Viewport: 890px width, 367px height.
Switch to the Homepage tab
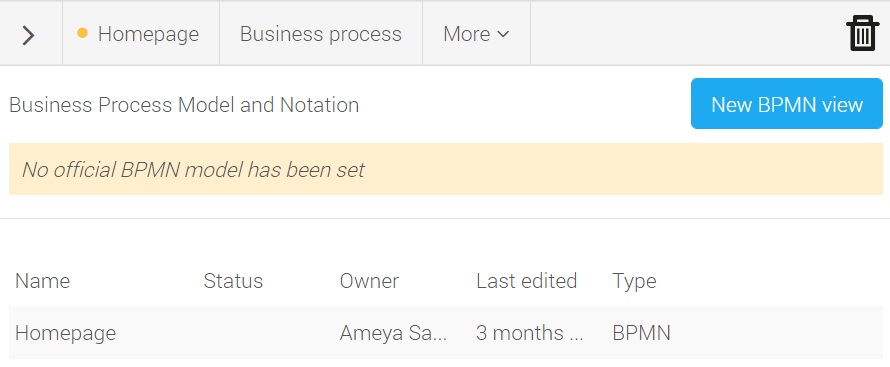[141, 33]
